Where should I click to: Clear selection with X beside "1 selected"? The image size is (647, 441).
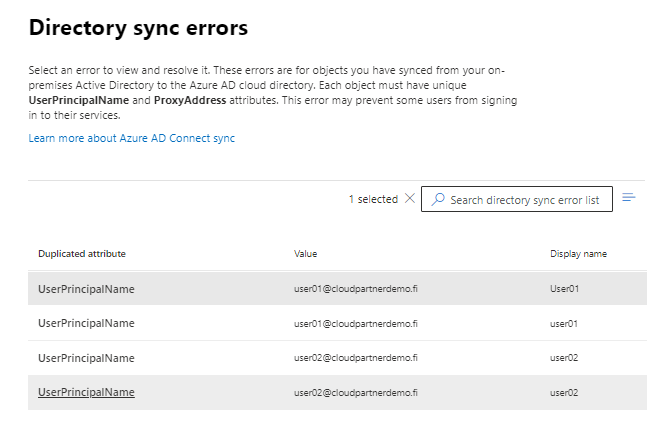coord(409,199)
